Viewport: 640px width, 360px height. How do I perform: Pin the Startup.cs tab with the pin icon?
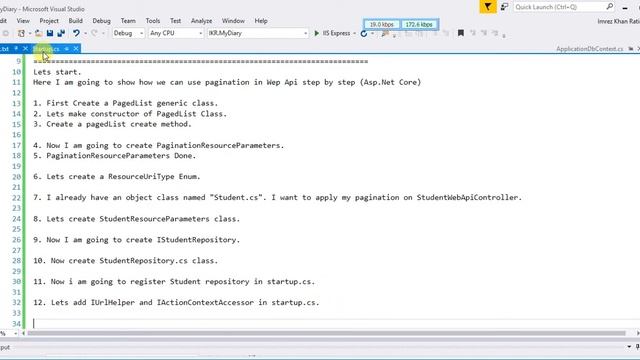[x=67, y=49]
